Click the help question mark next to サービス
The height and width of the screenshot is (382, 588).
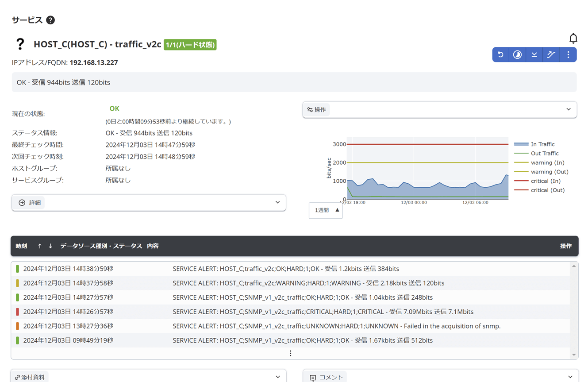point(50,20)
